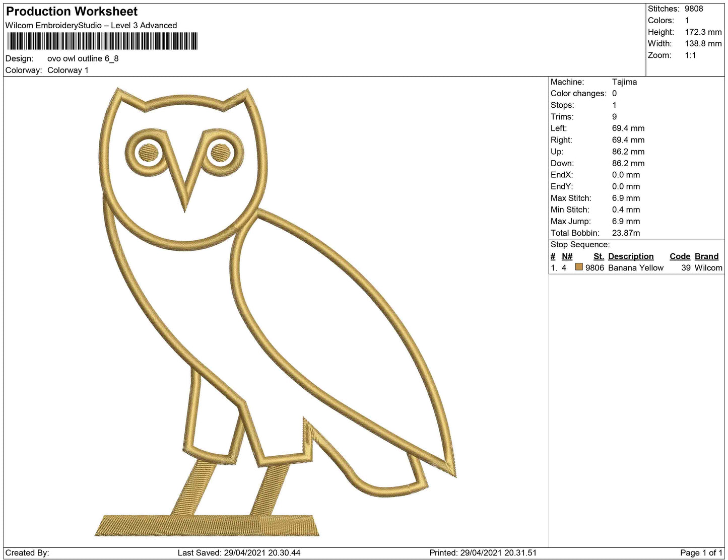The width and height of the screenshot is (728, 560).
Task: Click the Width value "138.8 mm"
Action: [x=703, y=43]
